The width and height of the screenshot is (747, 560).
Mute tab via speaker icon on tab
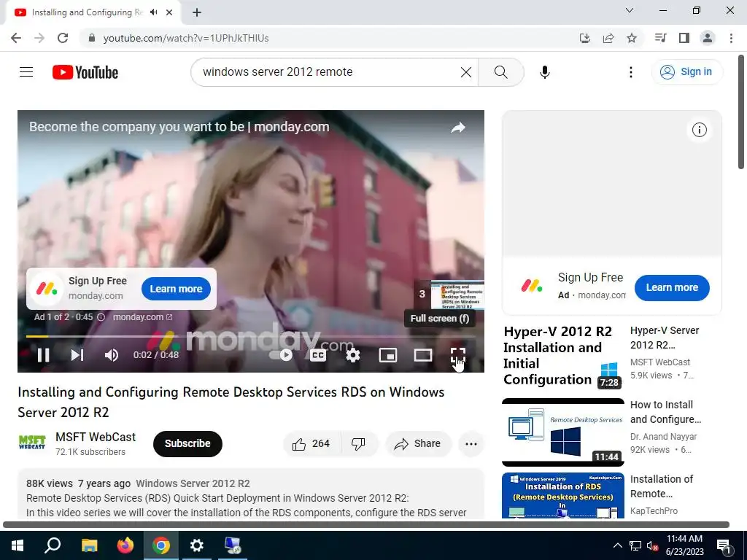tap(153, 12)
